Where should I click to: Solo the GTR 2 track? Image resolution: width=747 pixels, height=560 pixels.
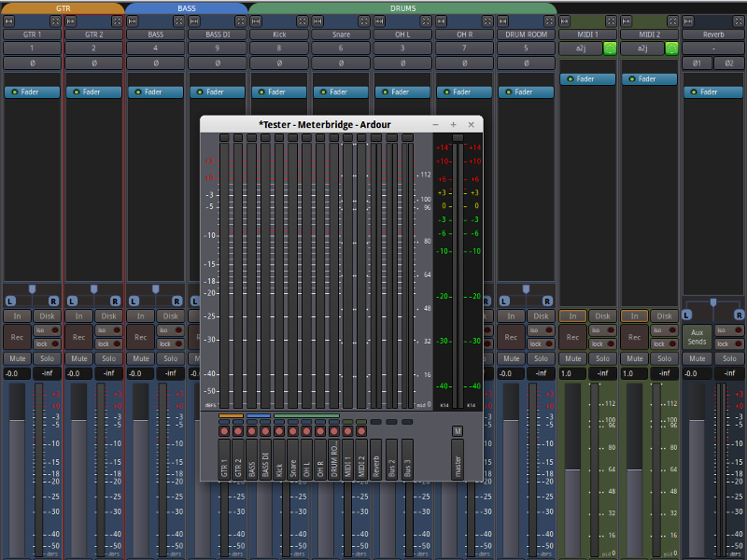108,358
